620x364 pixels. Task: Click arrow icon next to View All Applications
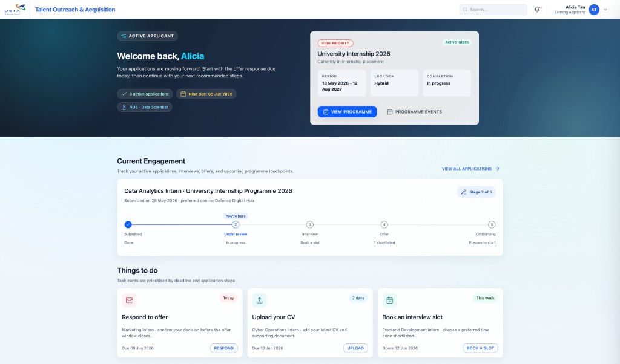coord(497,169)
